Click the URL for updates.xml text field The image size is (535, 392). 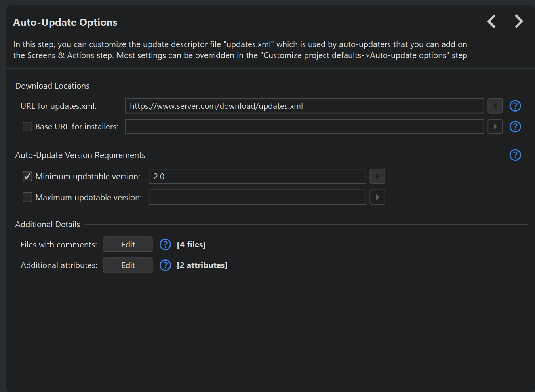[304, 106]
